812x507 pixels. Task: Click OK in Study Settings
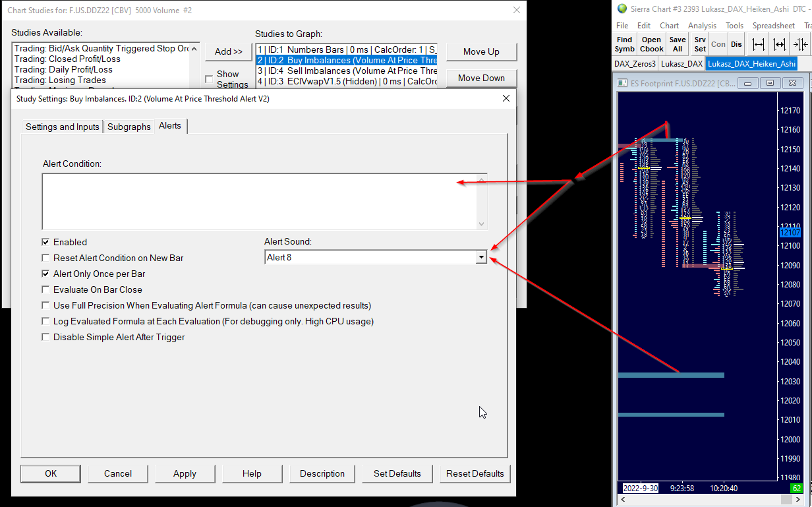51,473
